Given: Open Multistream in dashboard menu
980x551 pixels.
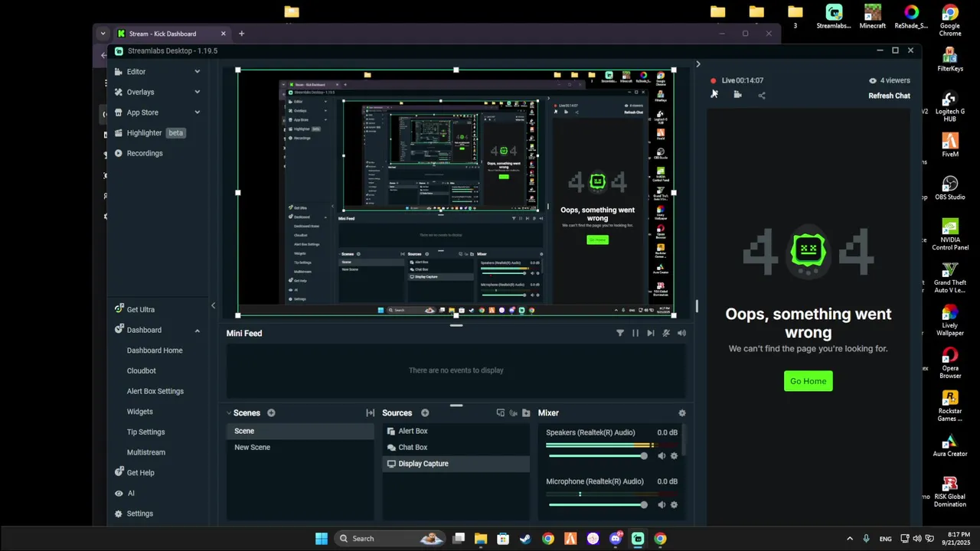Looking at the screenshot, I should pyautogui.click(x=146, y=452).
